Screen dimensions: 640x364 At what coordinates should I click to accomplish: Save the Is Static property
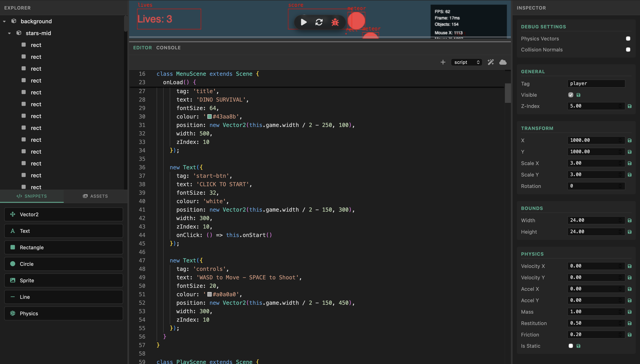pyautogui.click(x=578, y=346)
